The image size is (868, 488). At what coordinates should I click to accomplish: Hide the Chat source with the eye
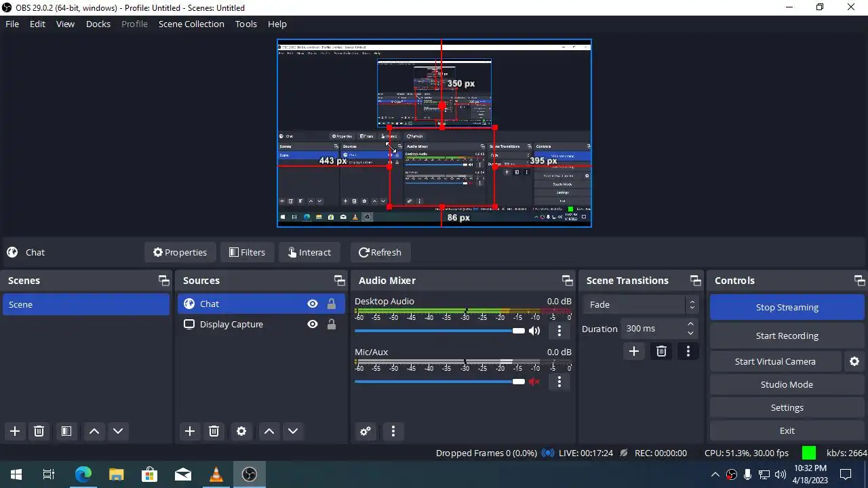(313, 304)
